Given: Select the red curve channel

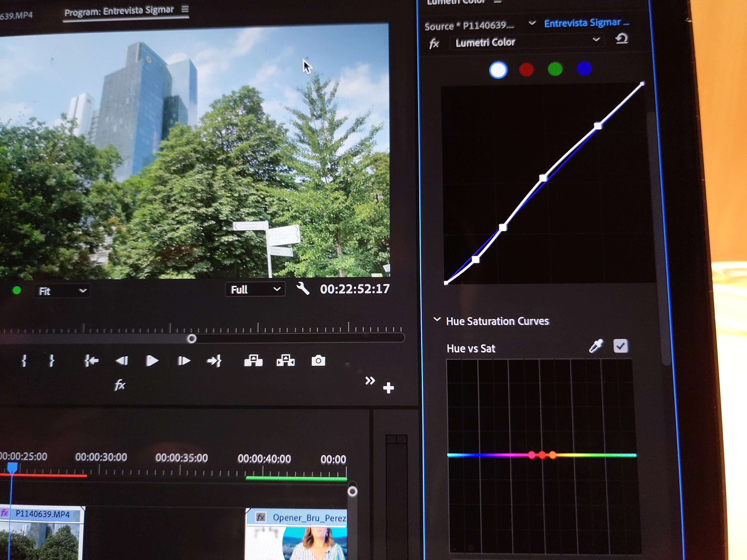Looking at the screenshot, I should [526, 69].
